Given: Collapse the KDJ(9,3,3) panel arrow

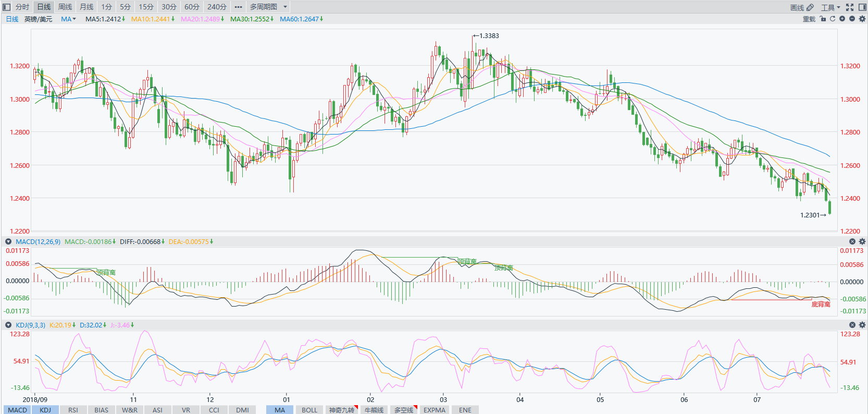Looking at the screenshot, I should (x=8, y=325).
